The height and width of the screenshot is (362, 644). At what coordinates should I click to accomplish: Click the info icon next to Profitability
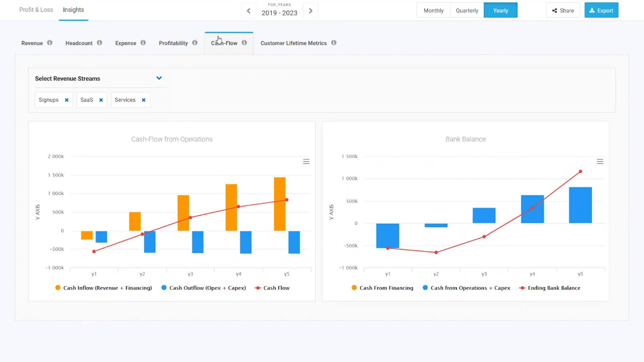(195, 43)
